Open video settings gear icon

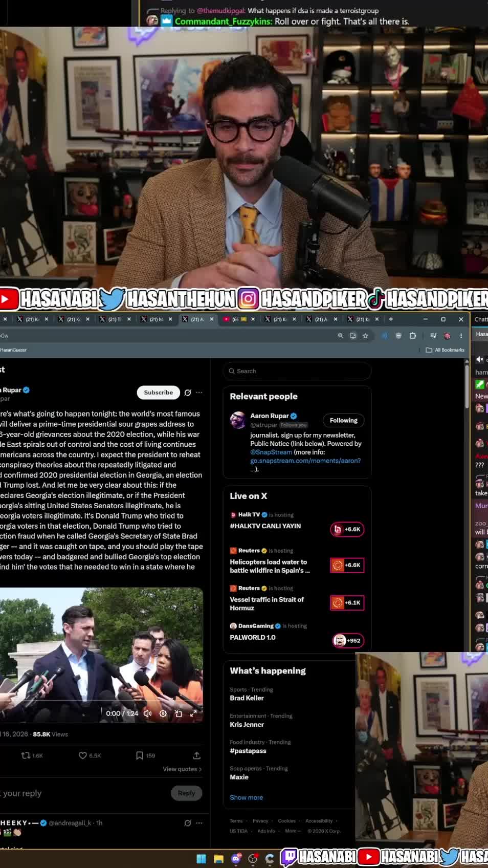[163, 713]
